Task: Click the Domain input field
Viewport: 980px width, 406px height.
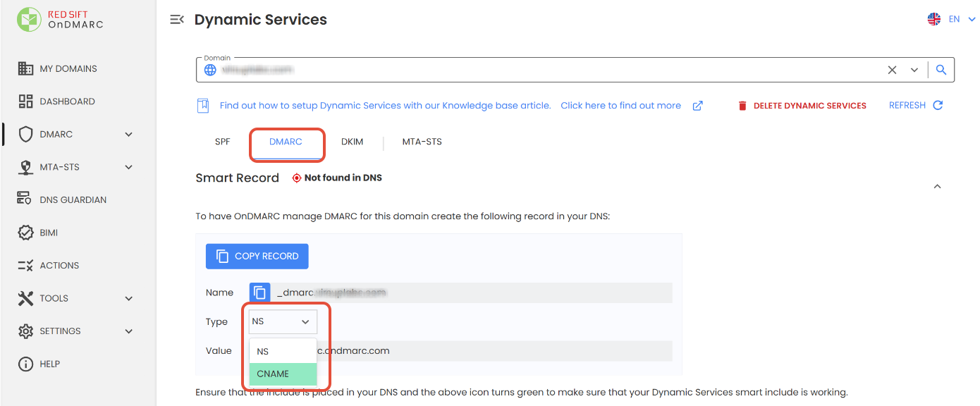Action: tap(575, 70)
